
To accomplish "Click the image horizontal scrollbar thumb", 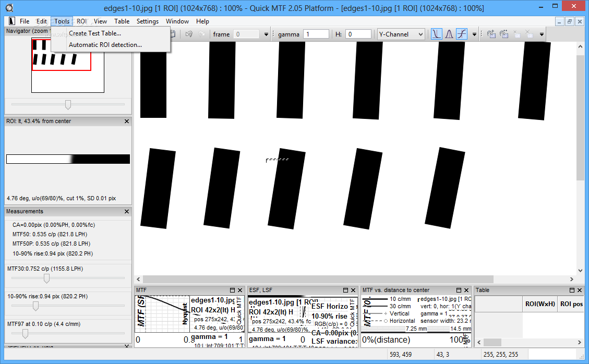I will (318, 279).
